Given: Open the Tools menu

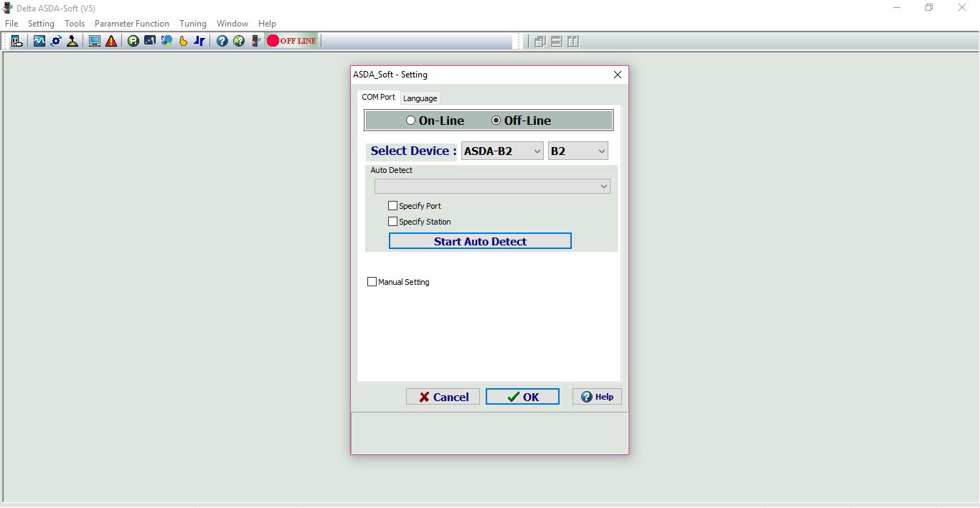Looking at the screenshot, I should click(x=75, y=24).
